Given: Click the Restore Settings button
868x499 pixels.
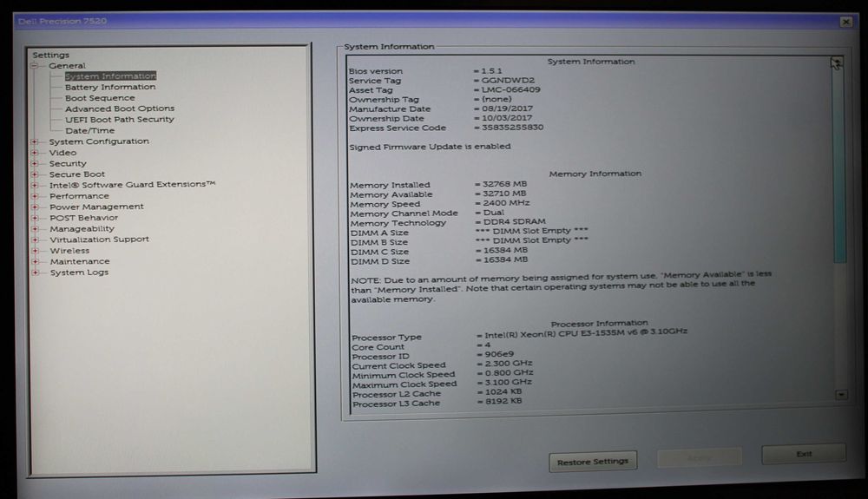Looking at the screenshot, I should pos(593,462).
